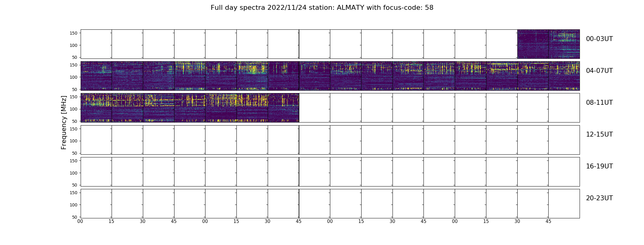Click the plot title mentioning station ALMATY
The height and width of the screenshot is (245, 644).
tap(322, 8)
